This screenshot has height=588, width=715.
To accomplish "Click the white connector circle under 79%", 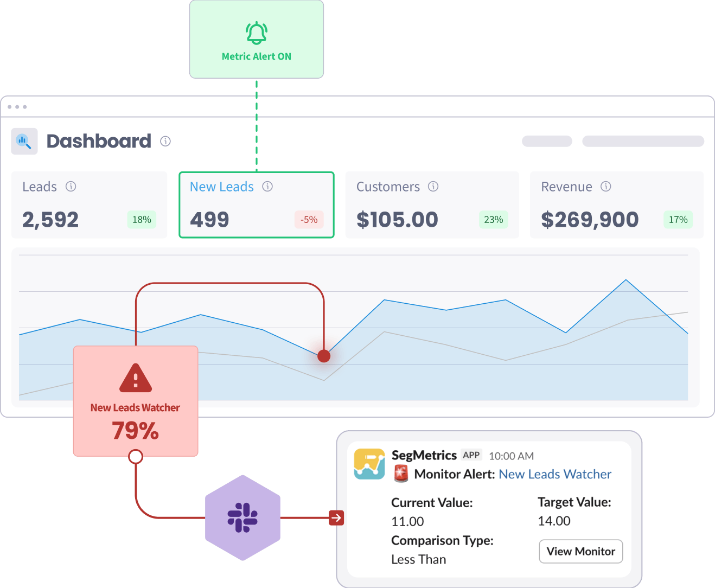I will coord(136,457).
